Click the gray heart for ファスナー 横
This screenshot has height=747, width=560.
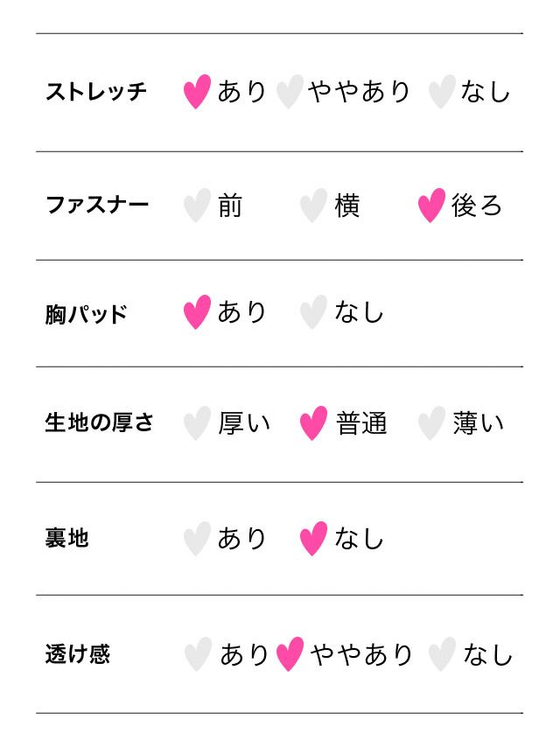point(313,206)
